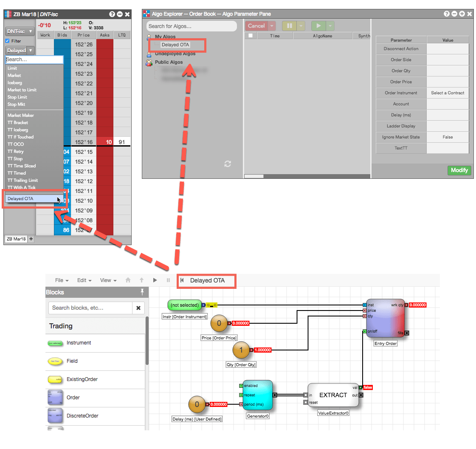Viewport: 476px width, 449px height.
Task: Click the Generator0 block on canvas
Action: [x=258, y=395]
